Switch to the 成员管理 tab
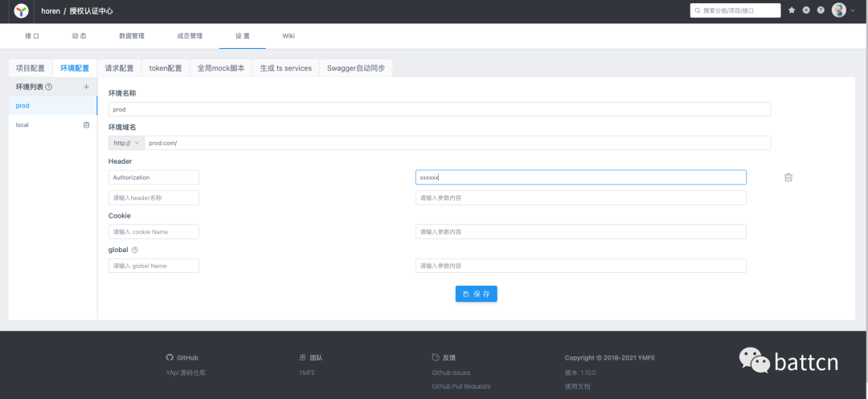 190,36
